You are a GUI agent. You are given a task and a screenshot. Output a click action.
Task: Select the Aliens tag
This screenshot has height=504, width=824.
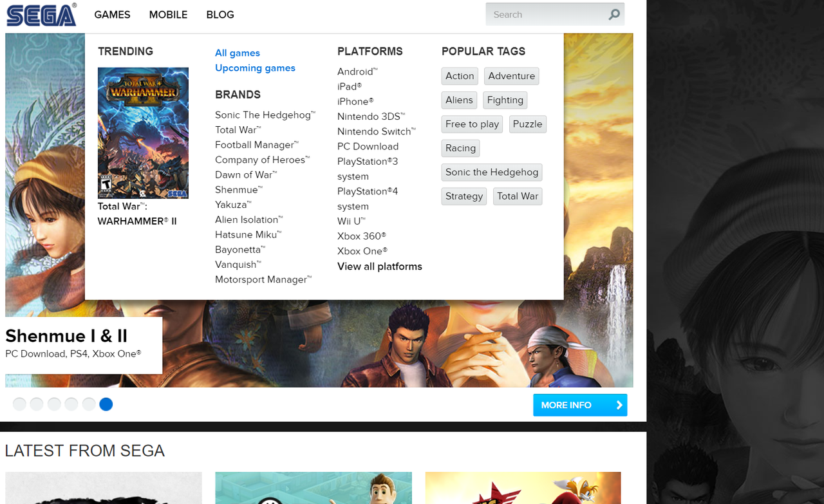[459, 100]
